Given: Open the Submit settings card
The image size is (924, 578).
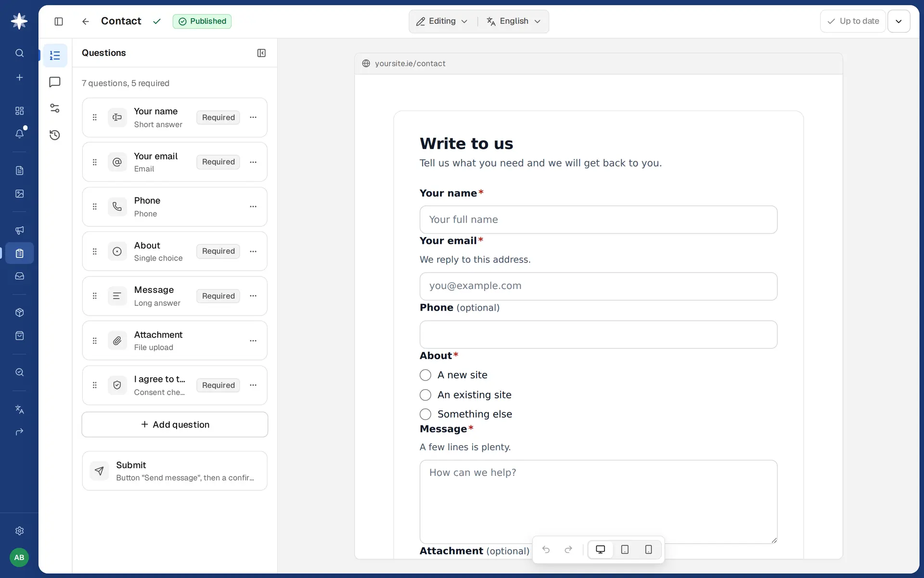Looking at the screenshot, I should point(175,471).
